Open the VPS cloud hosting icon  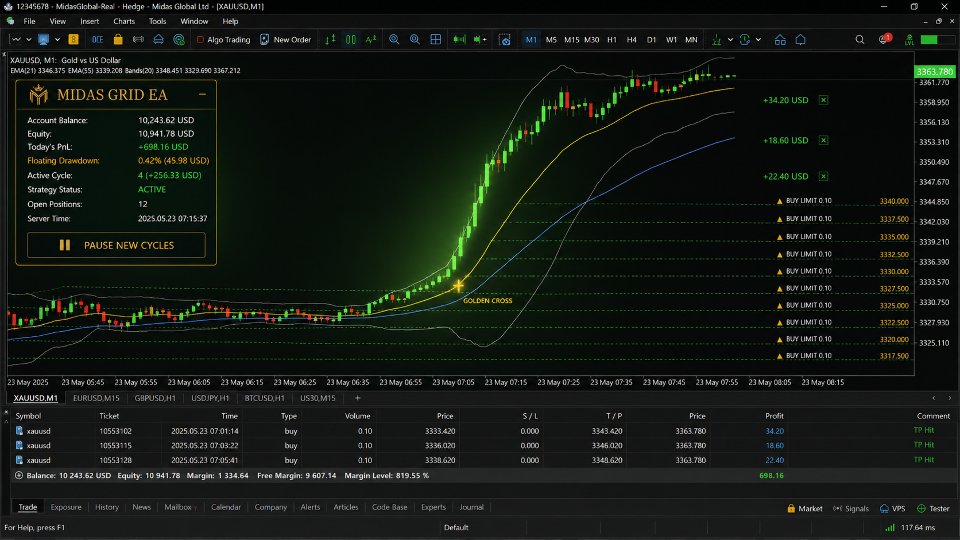[x=159, y=39]
